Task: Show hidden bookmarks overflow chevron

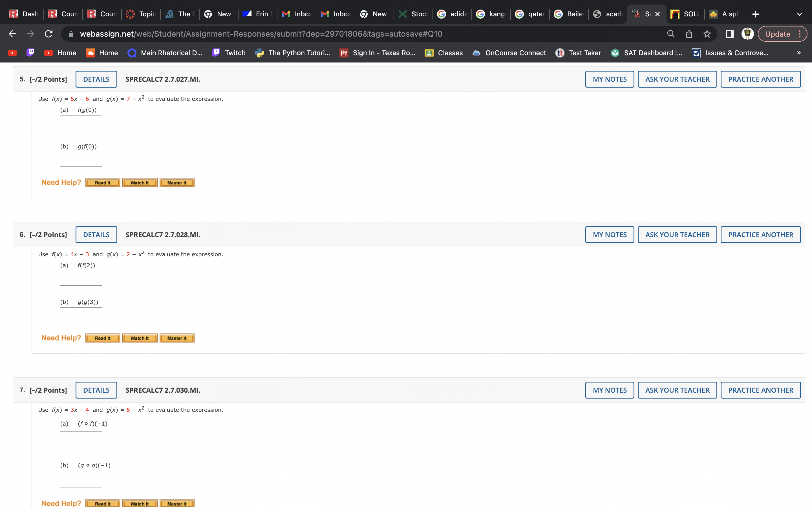Action: click(x=798, y=53)
